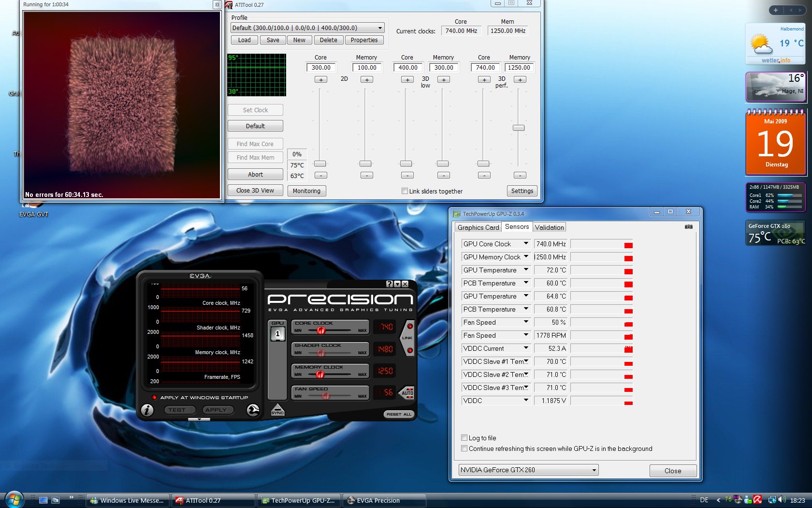Increase 3D perf Core clock with plus
This screenshot has height=508, width=812.
tap(484, 79)
